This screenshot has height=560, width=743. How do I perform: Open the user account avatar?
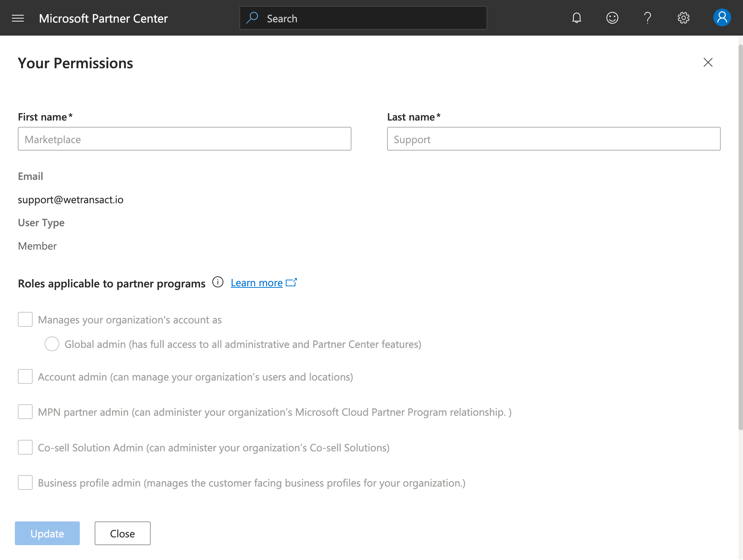click(722, 18)
